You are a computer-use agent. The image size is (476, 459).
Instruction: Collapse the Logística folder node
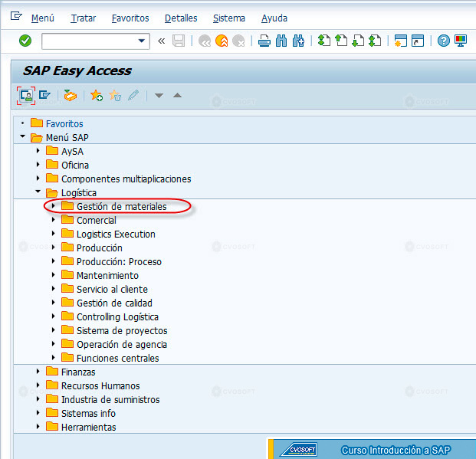tap(38, 192)
